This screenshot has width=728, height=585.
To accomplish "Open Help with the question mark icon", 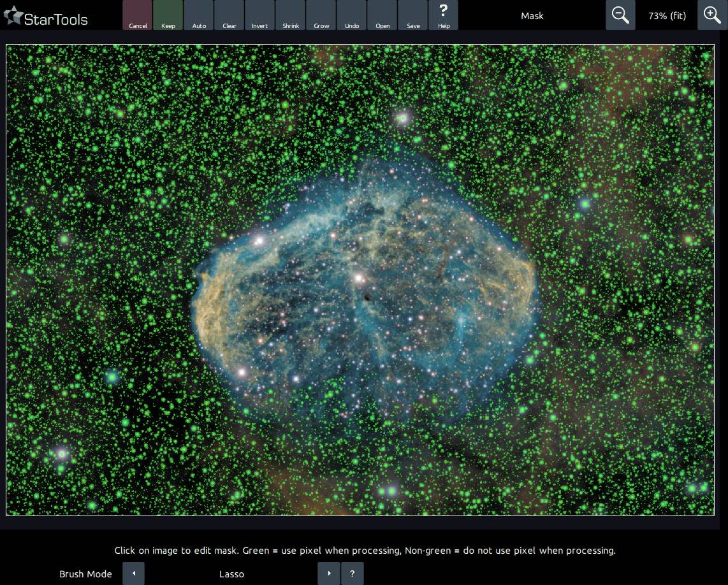I will (444, 15).
